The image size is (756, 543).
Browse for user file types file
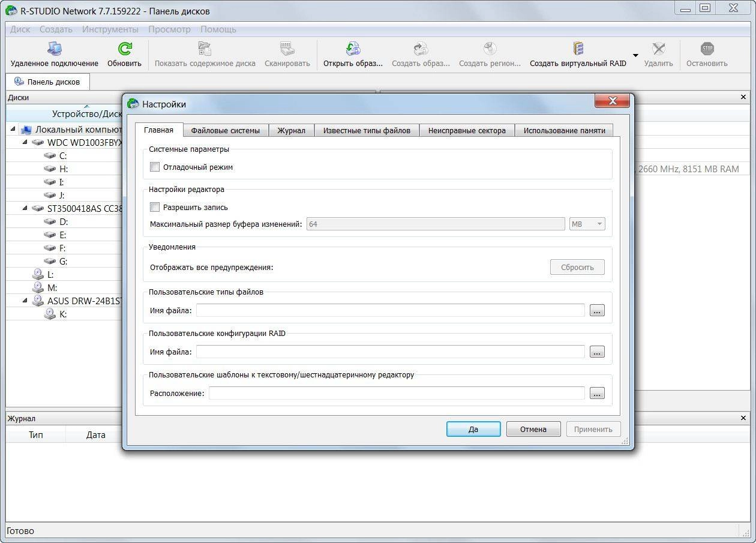click(x=597, y=311)
